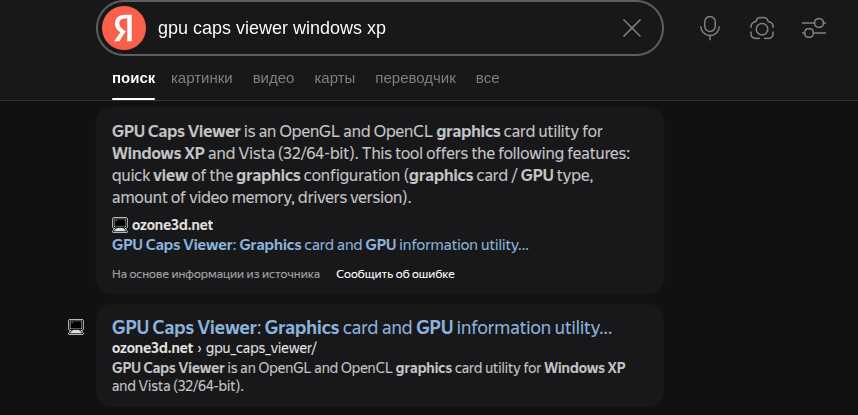This screenshot has width=858, height=415.
Task: Click the monitor favicon beside second result
Action: tap(75, 327)
